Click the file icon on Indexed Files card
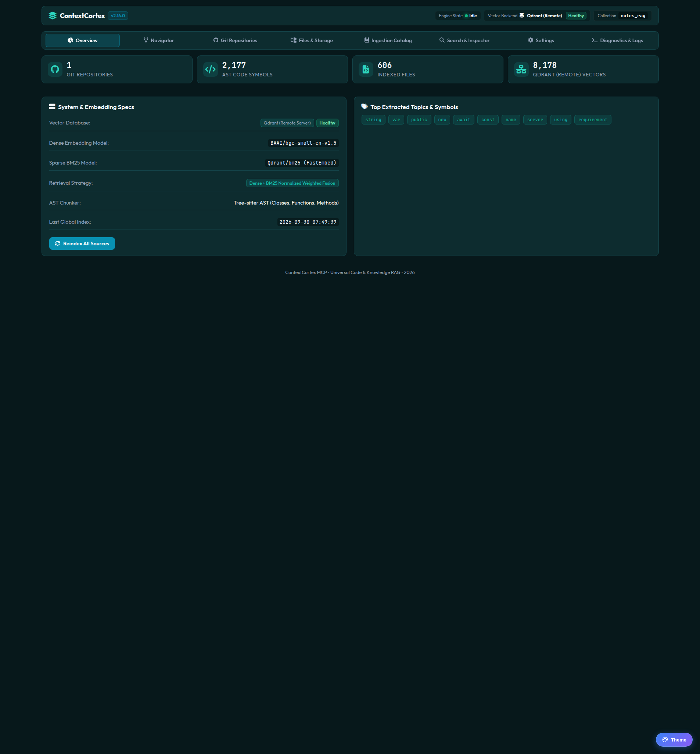 366,69
